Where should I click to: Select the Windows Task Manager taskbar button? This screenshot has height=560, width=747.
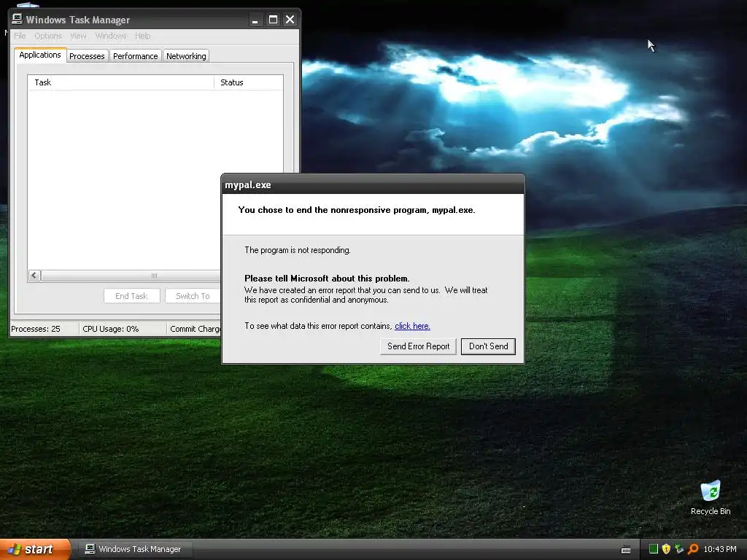tap(135, 549)
